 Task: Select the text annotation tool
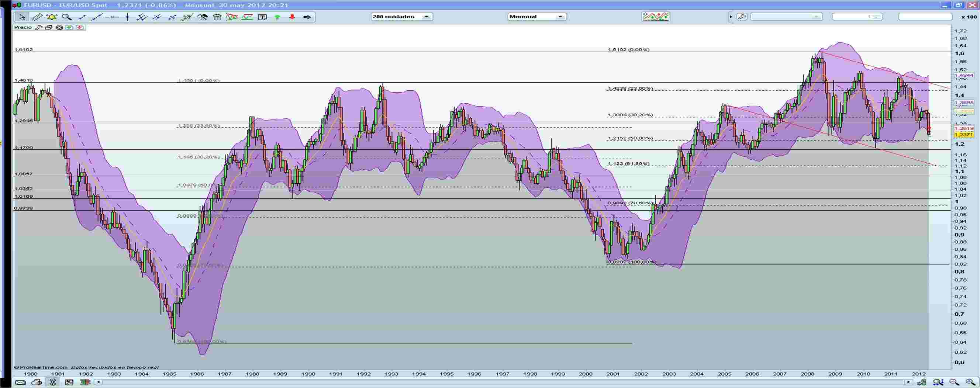(x=263, y=17)
